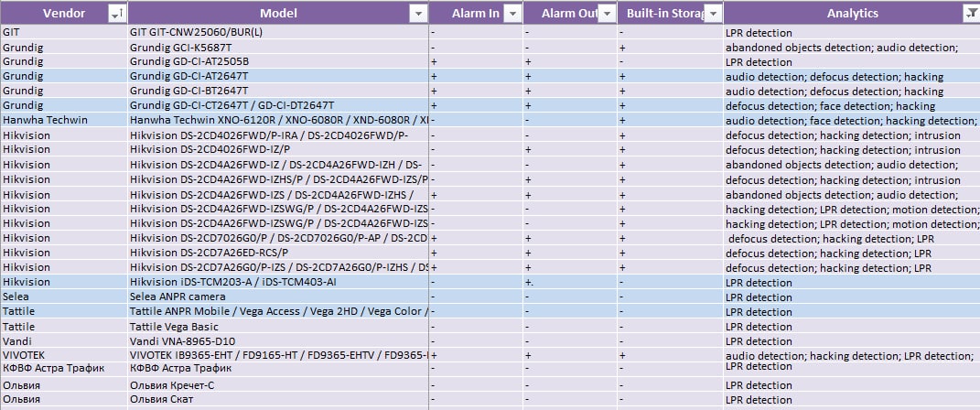Viewport: 980px width, 410px height.
Task: Open the Built-in Storage filter dropdown
Action: pyautogui.click(x=713, y=14)
